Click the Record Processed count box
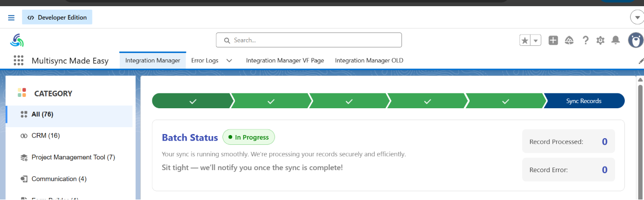This screenshot has width=644, height=200. point(569,142)
